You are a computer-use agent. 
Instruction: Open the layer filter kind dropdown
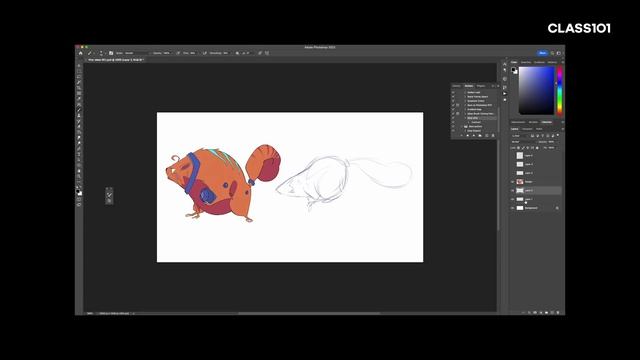pos(520,136)
